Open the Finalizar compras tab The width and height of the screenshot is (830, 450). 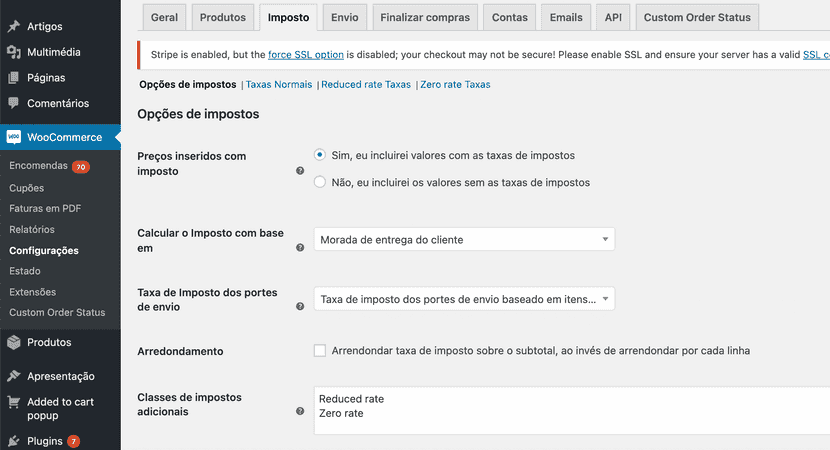427,17
